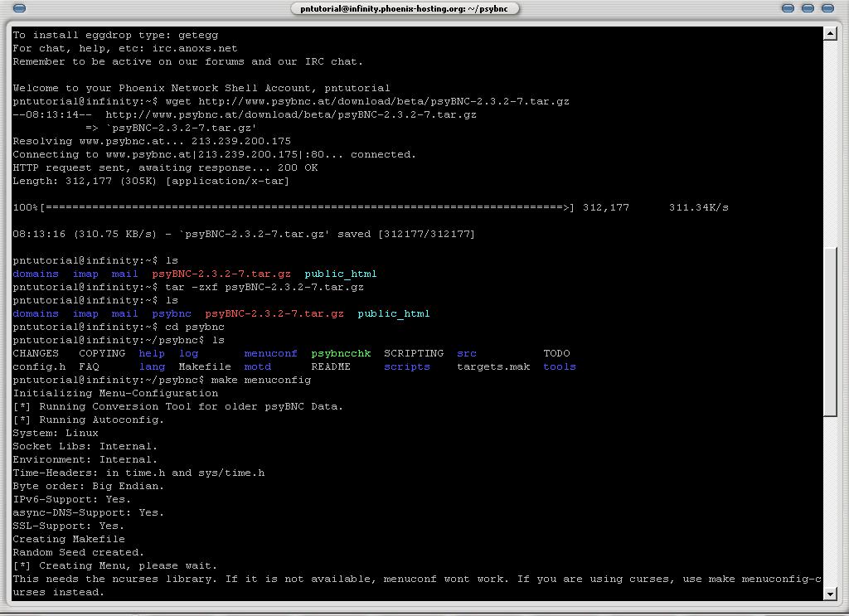Open the window menu button left of title
This screenshot has width=849, height=616.
[x=19, y=8]
